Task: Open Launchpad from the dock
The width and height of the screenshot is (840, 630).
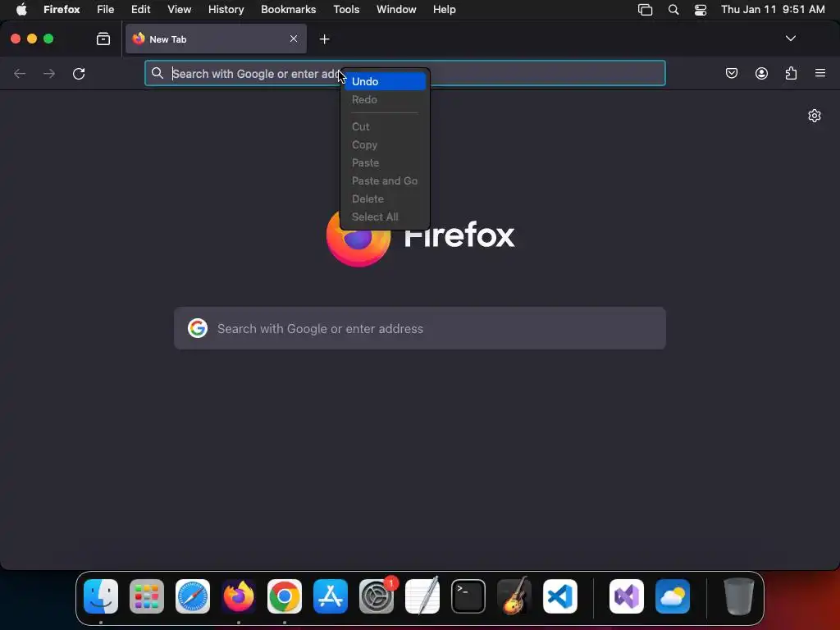Action: coord(147,596)
